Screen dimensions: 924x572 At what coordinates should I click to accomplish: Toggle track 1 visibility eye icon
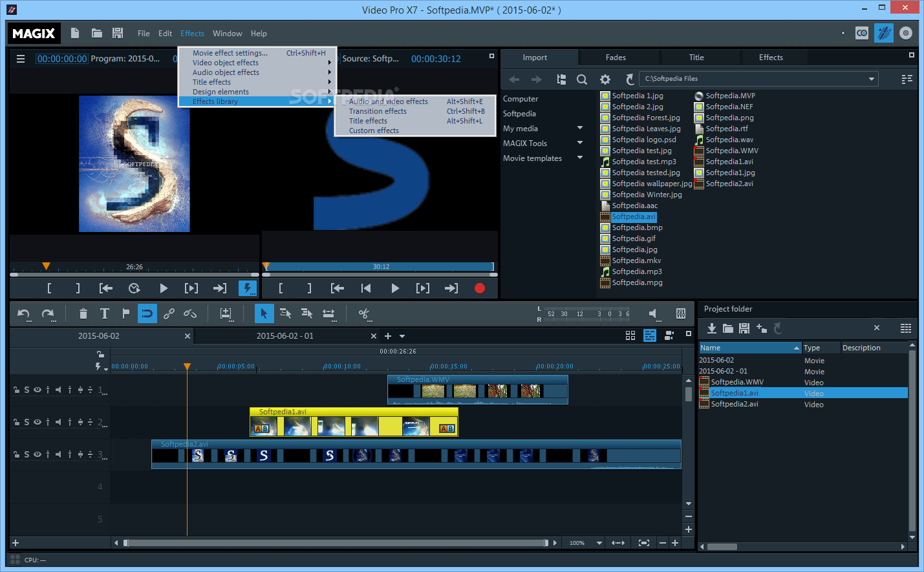tap(38, 390)
